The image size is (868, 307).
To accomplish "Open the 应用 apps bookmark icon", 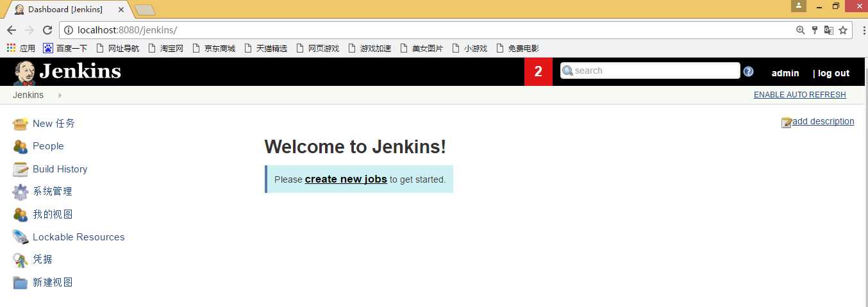I will coord(11,48).
